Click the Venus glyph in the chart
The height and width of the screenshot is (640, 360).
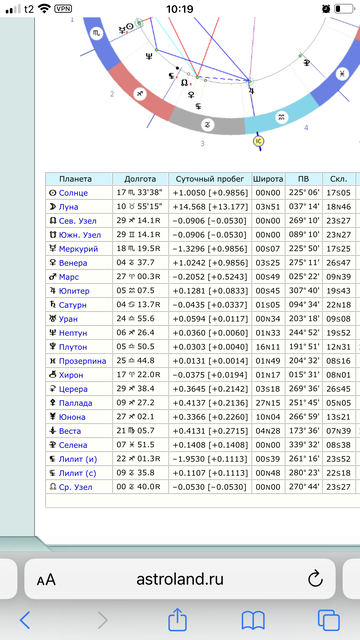pyautogui.click(x=191, y=95)
